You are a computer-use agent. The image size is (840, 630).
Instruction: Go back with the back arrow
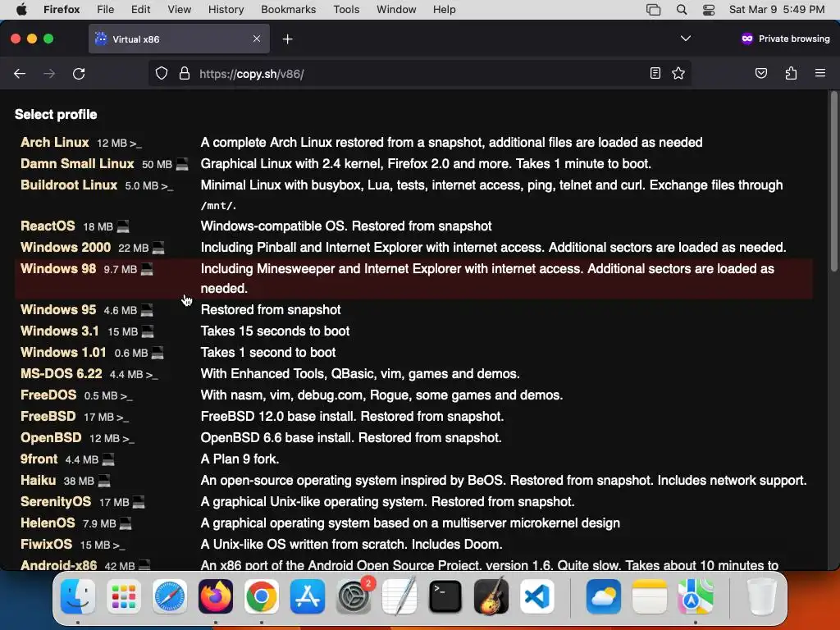(20, 73)
